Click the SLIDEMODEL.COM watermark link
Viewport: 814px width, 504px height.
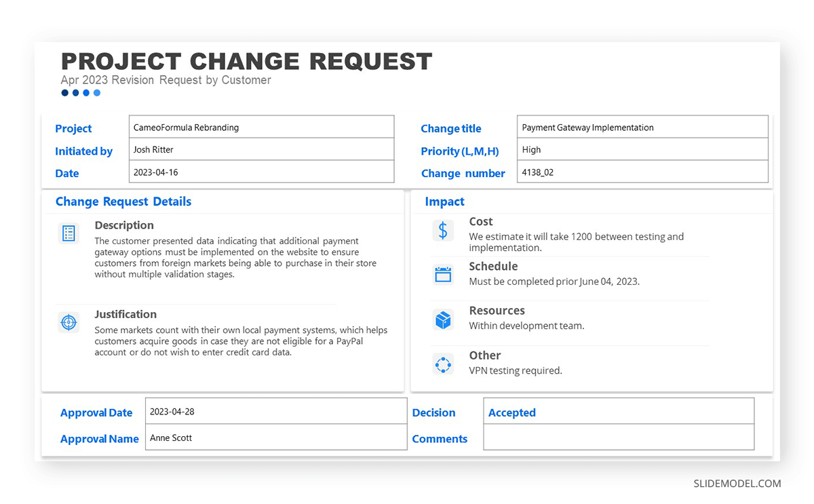tap(737, 484)
